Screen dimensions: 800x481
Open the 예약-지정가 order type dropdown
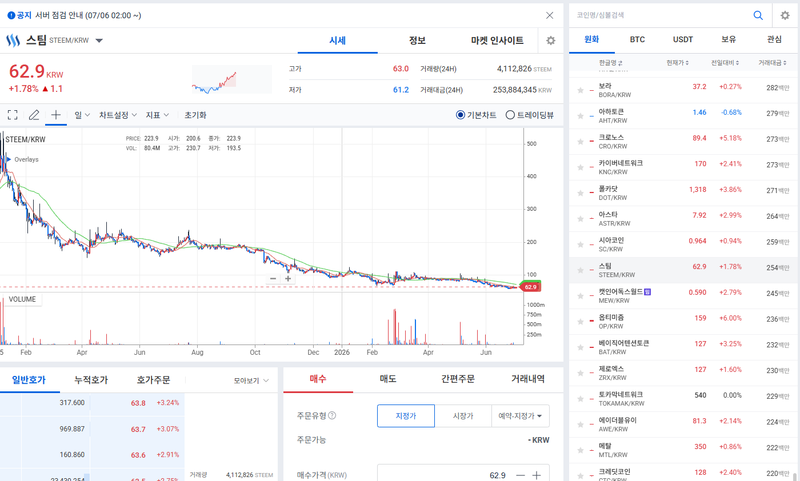[520, 416]
